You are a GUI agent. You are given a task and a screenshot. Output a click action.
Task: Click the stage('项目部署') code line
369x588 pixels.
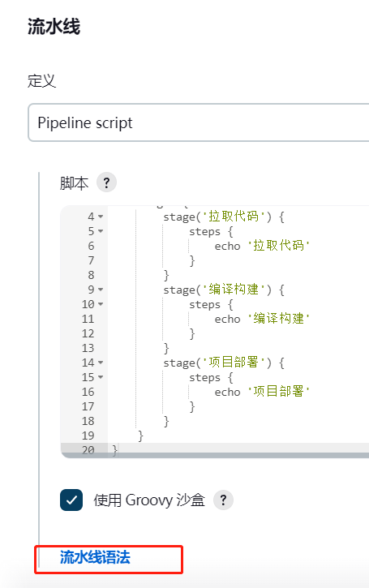pyautogui.click(x=224, y=363)
